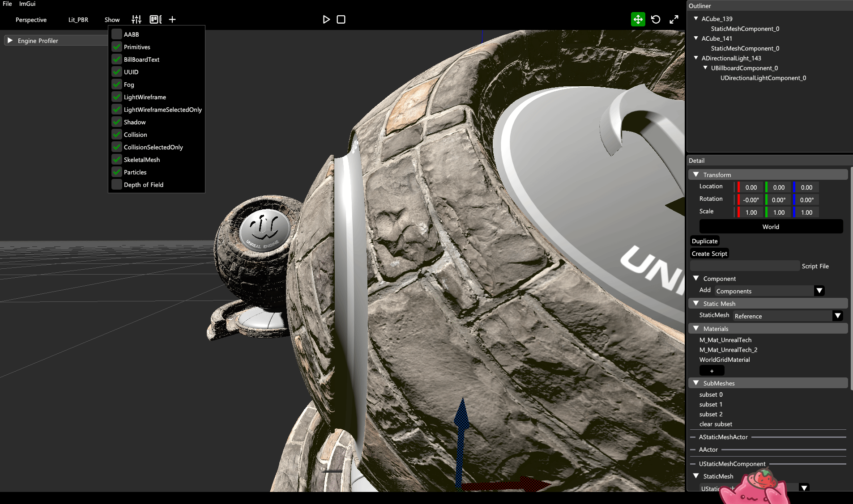The height and width of the screenshot is (504, 853).
Task: Collapse ADirectionalLight_143 tree node
Action: [696, 58]
